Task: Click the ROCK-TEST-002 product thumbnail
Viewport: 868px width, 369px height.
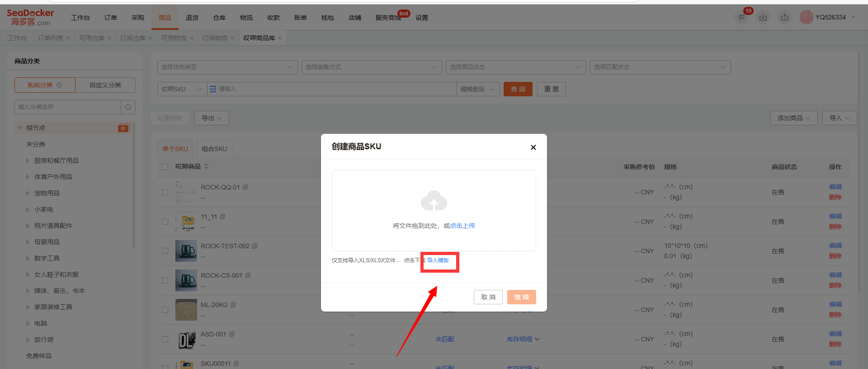Action: tap(186, 251)
